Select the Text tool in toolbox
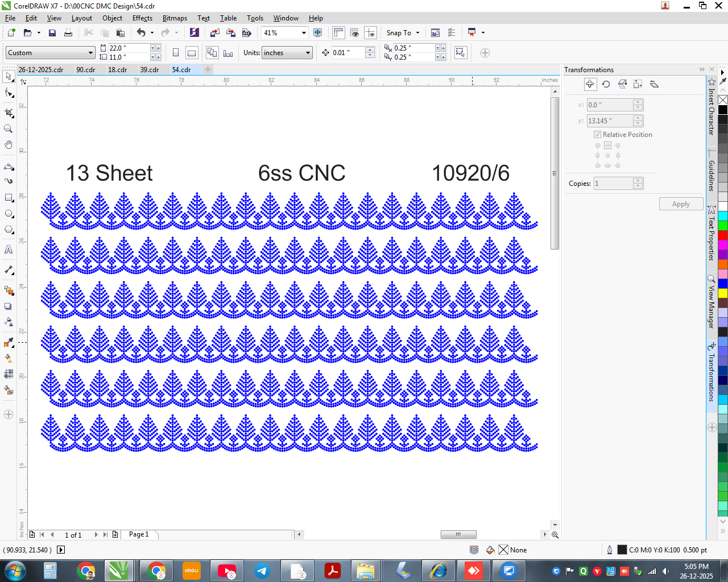Screen dimensions: 728x582 [x=9, y=250]
